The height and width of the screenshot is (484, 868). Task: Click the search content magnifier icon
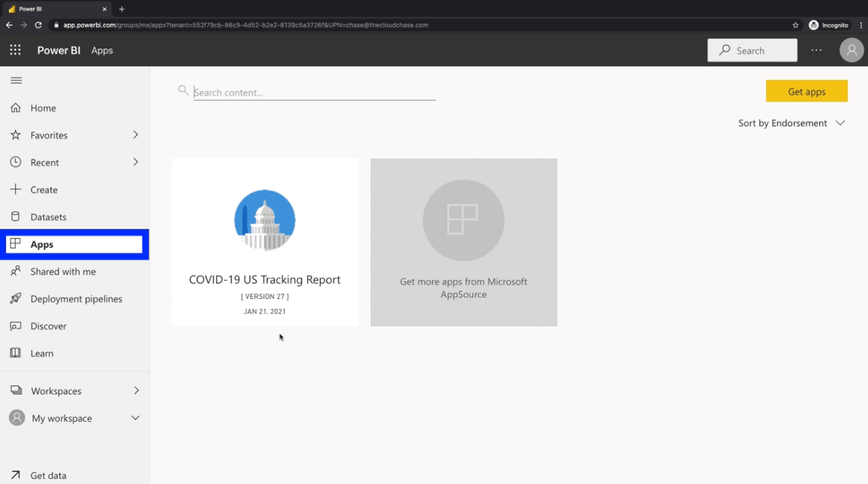pos(183,90)
